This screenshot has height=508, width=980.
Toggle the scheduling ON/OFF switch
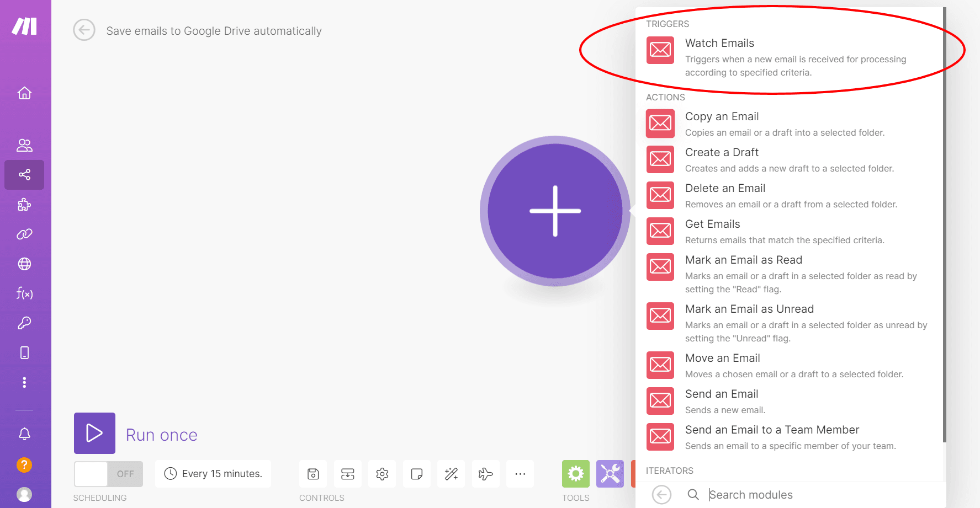click(108, 473)
